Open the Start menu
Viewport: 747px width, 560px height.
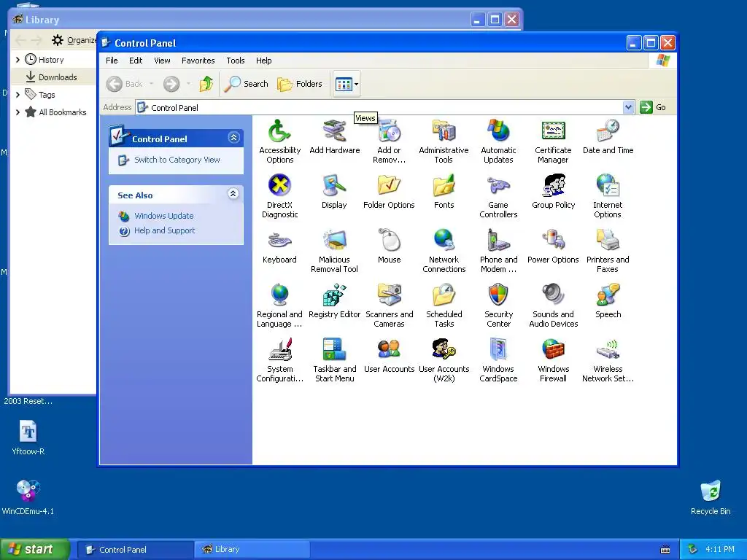click(35, 549)
